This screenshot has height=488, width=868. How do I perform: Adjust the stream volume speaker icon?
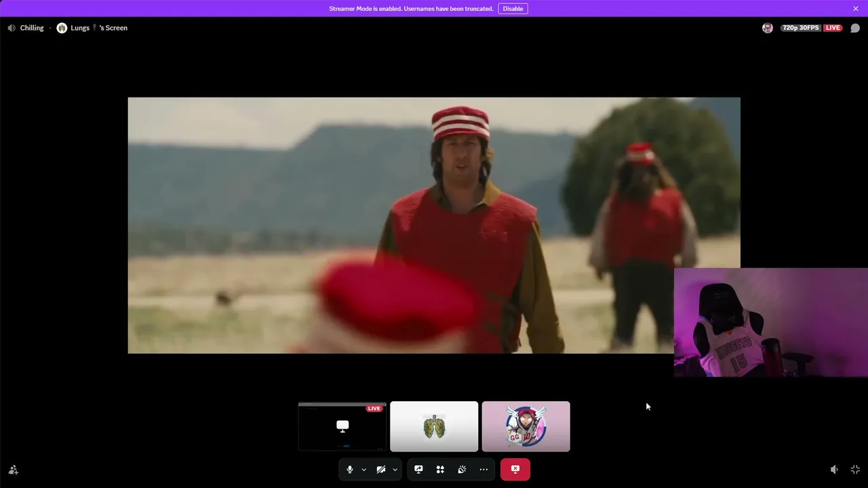834,470
